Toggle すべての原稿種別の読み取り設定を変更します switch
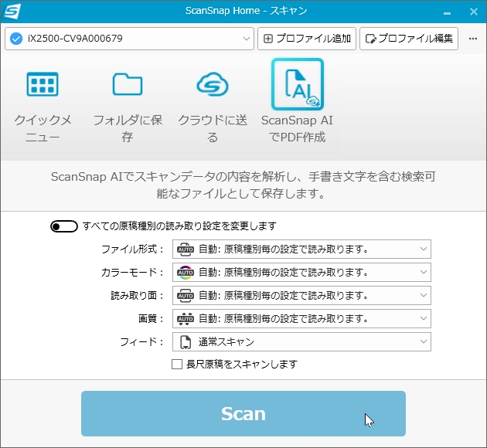The height and width of the screenshot is (448, 487). 64,226
